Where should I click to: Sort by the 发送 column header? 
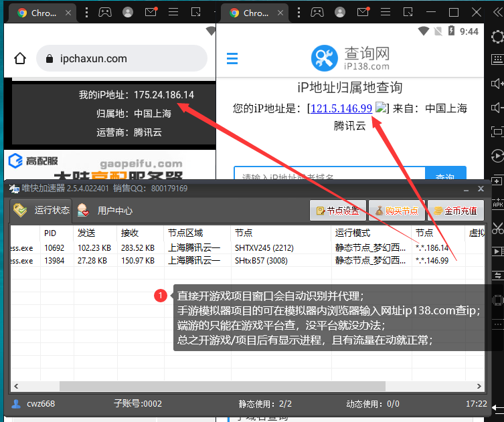(x=96, y=233)
